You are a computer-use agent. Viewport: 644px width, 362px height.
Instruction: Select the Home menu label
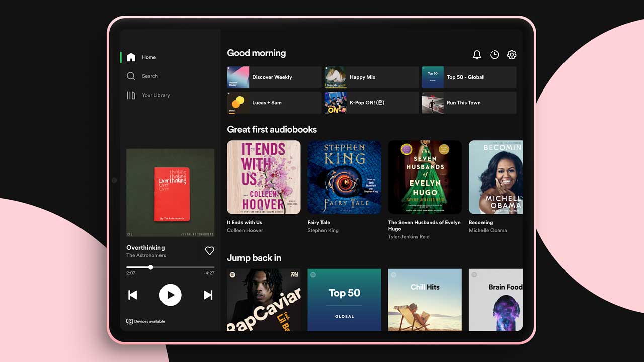149,57
